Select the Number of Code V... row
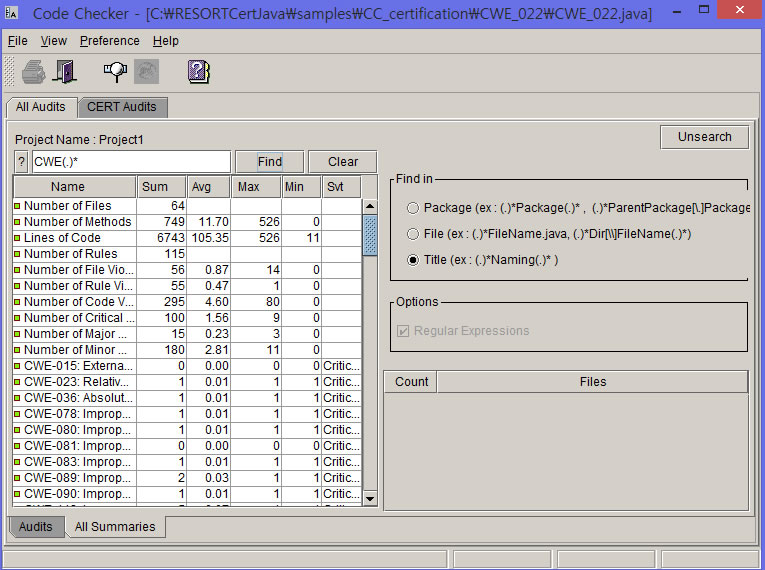 click(187, 302)
